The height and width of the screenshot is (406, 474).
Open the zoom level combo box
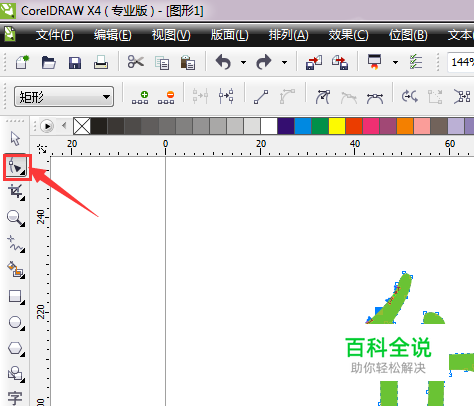pos(461,62)
